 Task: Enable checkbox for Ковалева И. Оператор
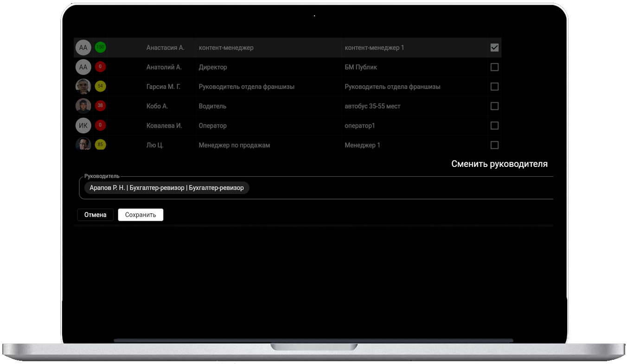click(494, 126)
